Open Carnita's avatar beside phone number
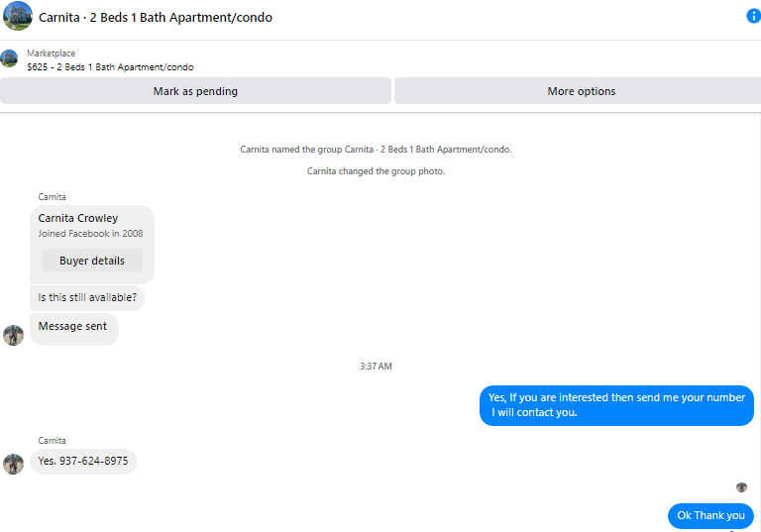This screenshot has width=761, height=532. 13,464
